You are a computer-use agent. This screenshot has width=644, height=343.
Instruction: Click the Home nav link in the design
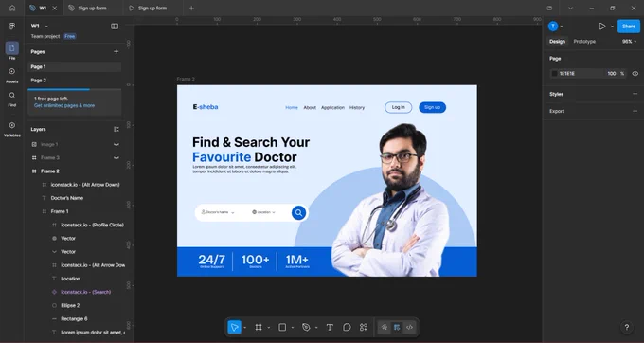point(292,107)
